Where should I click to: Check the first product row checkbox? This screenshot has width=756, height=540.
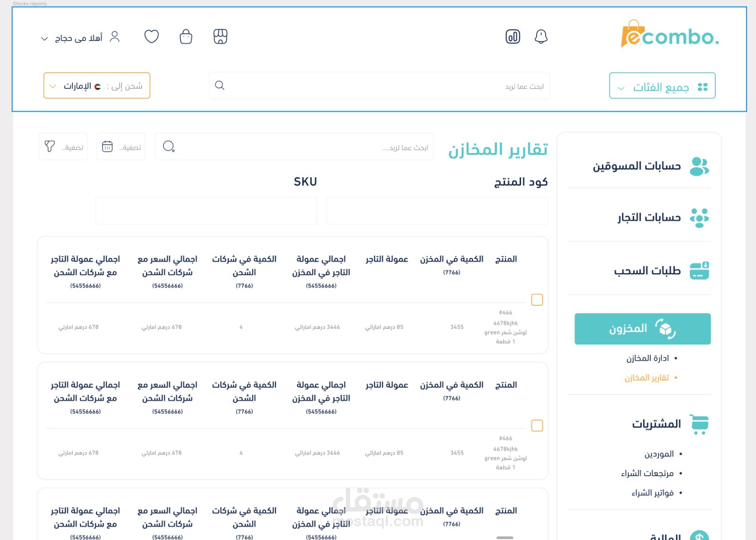point(537,300)
